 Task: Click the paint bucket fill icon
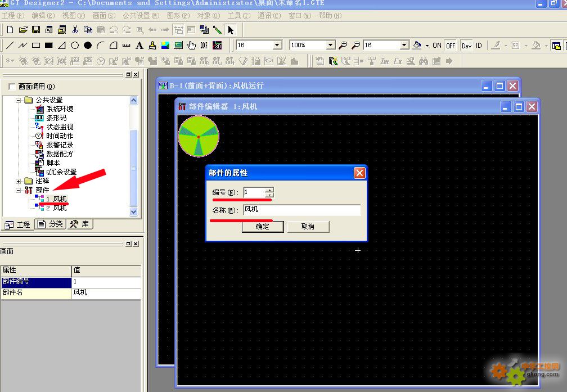[x=417, y=45]
